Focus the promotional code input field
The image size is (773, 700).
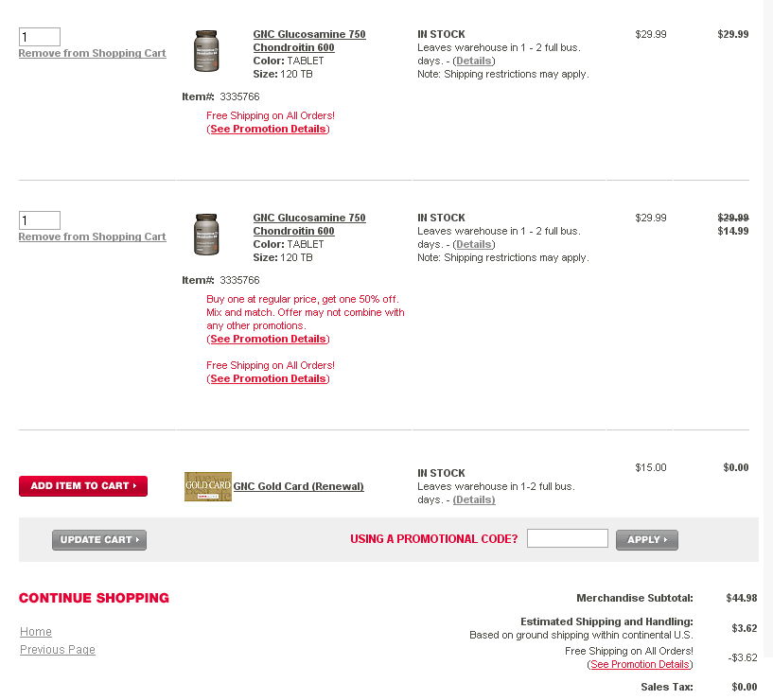pyautogui.click(x=568, y=538)
